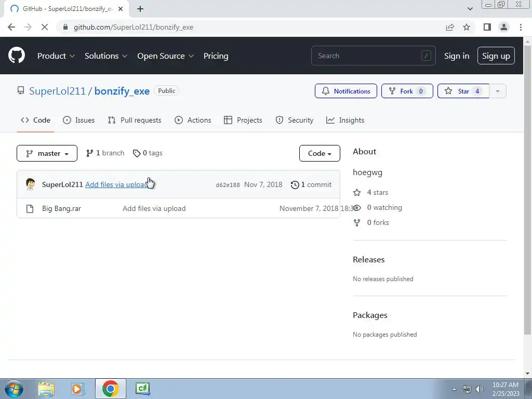The height and width of the screenshot is (399, 532).
Task: Switch to the Projects tab
Action: point(243,120)
